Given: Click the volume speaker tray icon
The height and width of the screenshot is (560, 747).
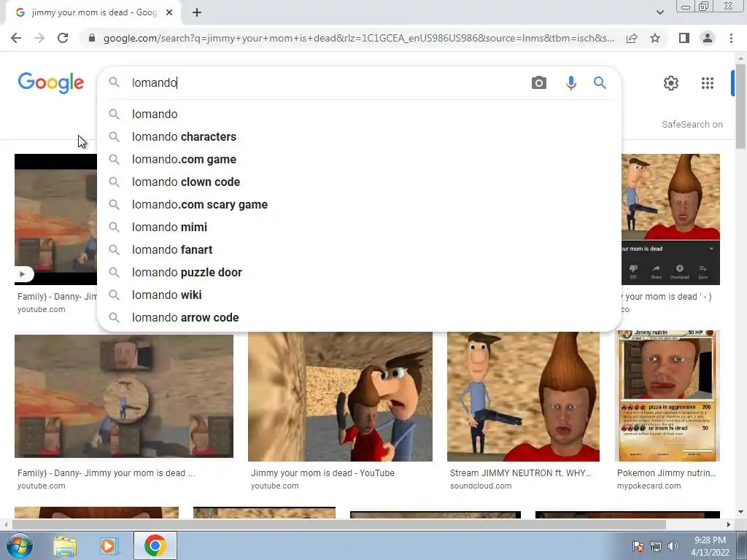Looking at the screenshot, I should pyautogui.click(x=673, y=546).
